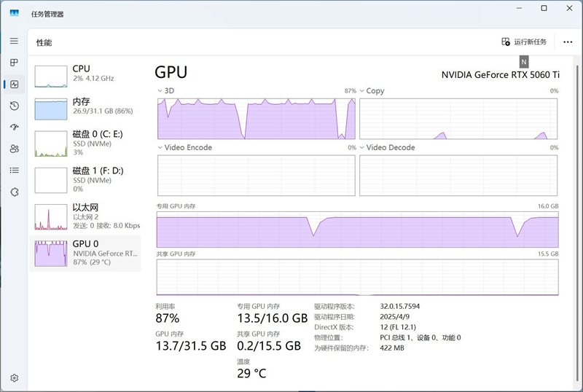Expand the Copy graph engine dropdown
This screenshot has height=392, width=583.
coord(363,91)
